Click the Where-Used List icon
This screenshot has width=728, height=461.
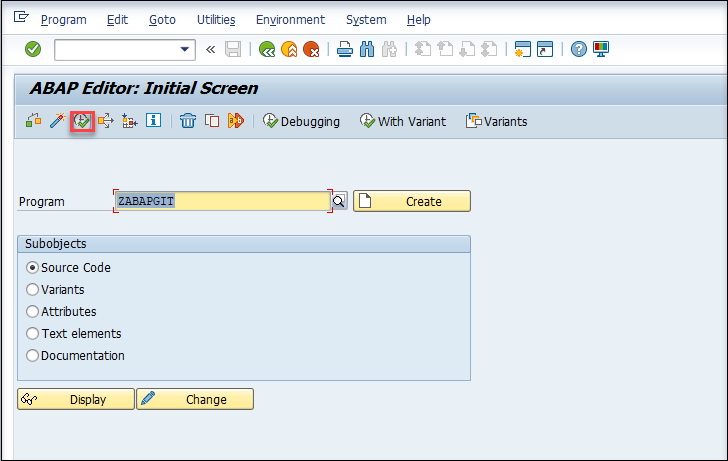[x=105, y=121]
